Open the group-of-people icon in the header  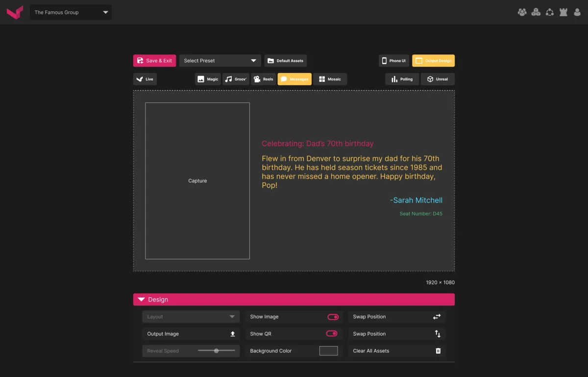coord(522,12)
